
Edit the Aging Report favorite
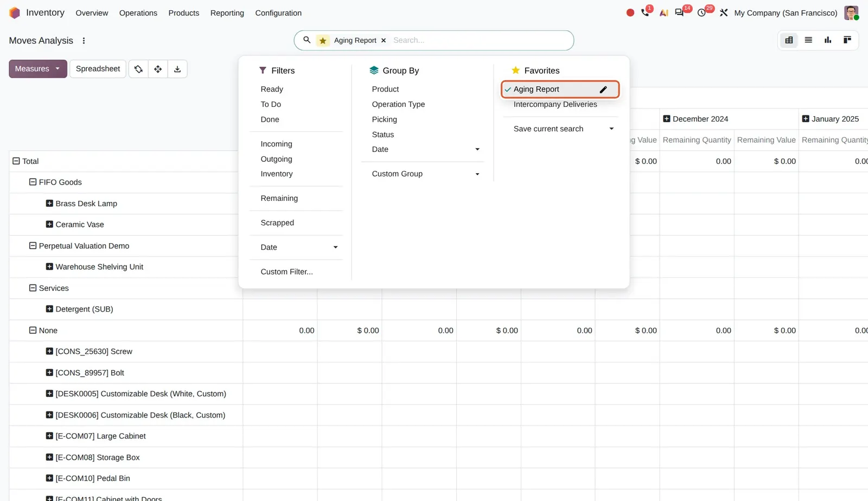coord(603,90)
